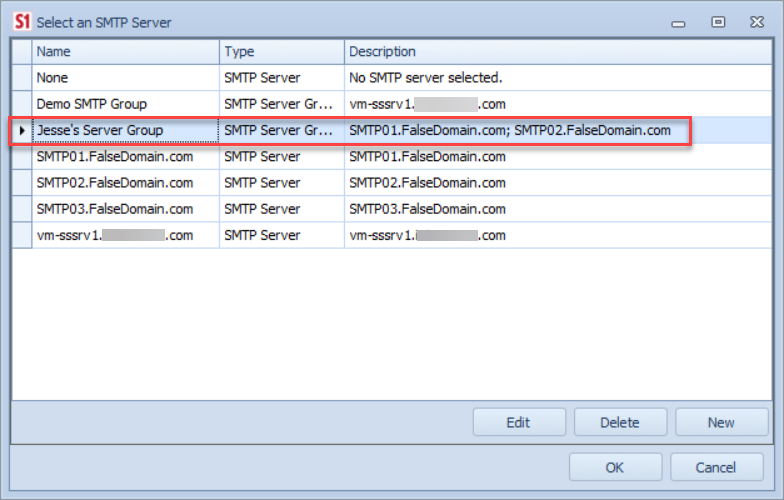Click the Edit button
This screenshot has width=784, height=500.
(519, 422)
